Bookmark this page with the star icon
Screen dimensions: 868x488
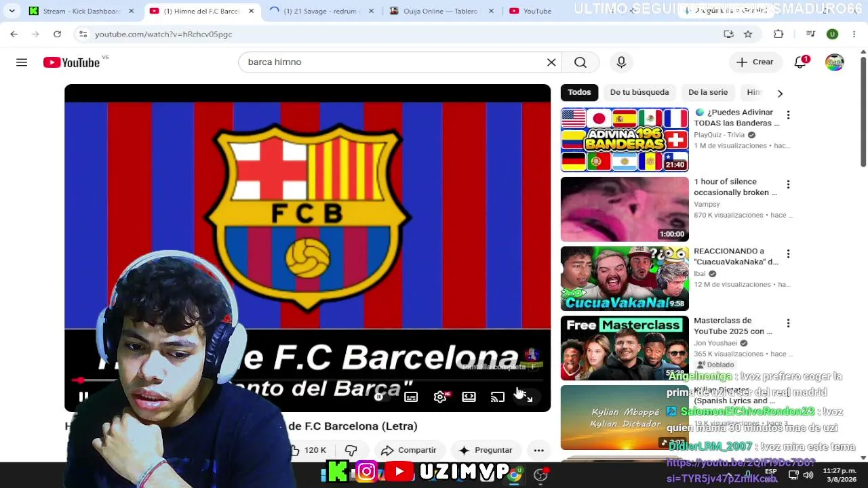click(x=748, y=34)
